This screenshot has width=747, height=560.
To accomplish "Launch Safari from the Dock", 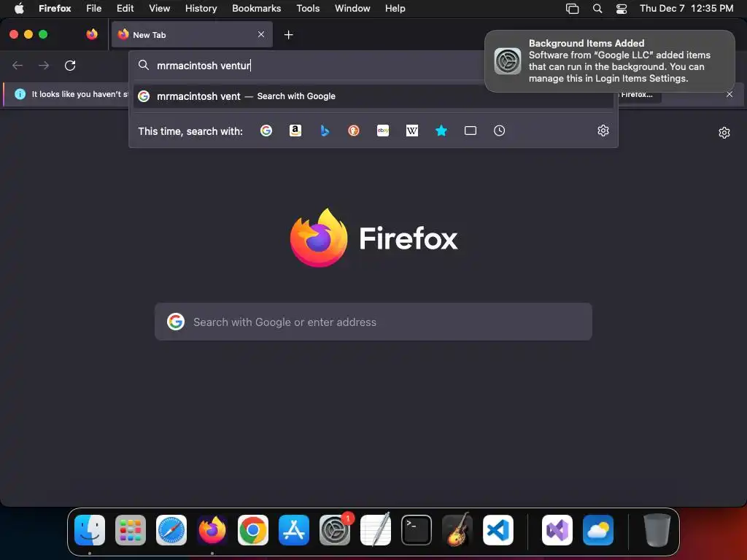I will click(171, 530).
